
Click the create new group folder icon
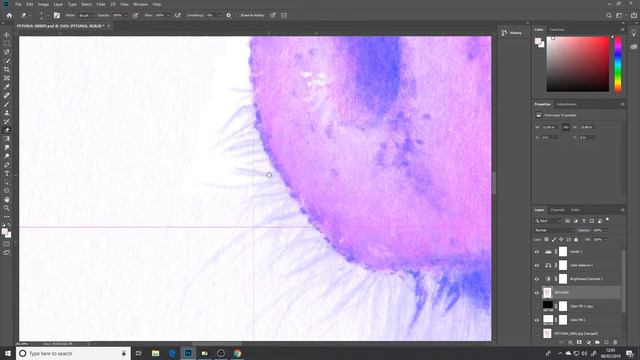(x=598, y=342)
